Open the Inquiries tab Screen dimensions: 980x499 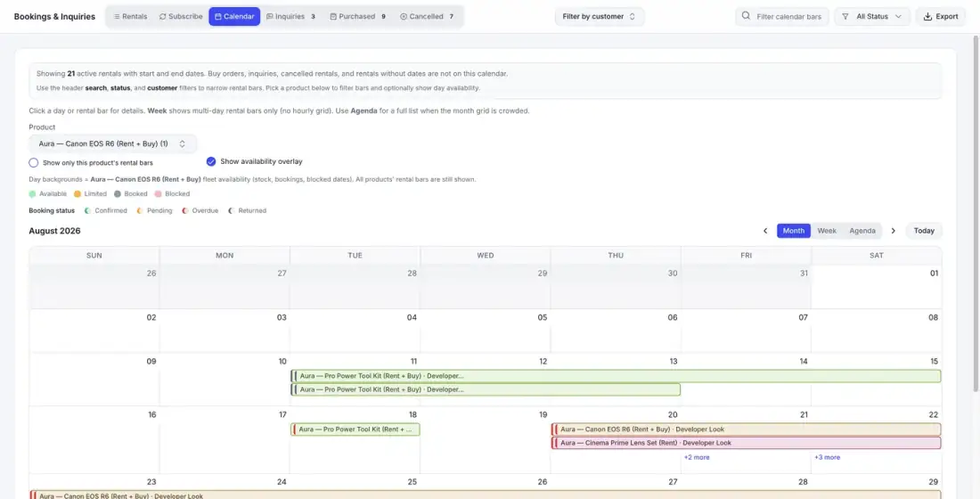click(x=290, y=17)
